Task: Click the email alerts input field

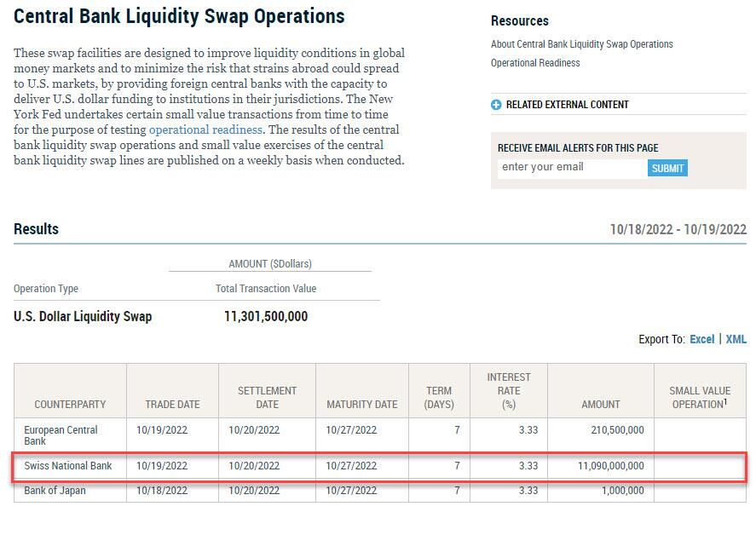Action: (x=571, y=168)
